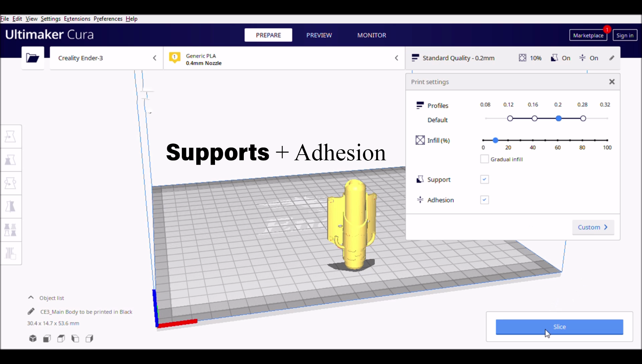Click the Support checkbox to toggle supports
642x364 pixels.
(484, 179)
